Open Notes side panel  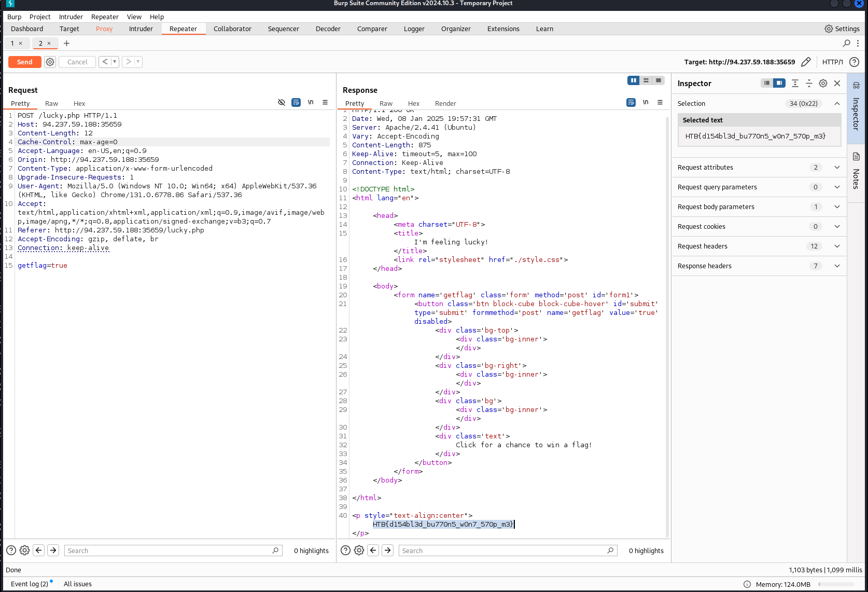856,171
